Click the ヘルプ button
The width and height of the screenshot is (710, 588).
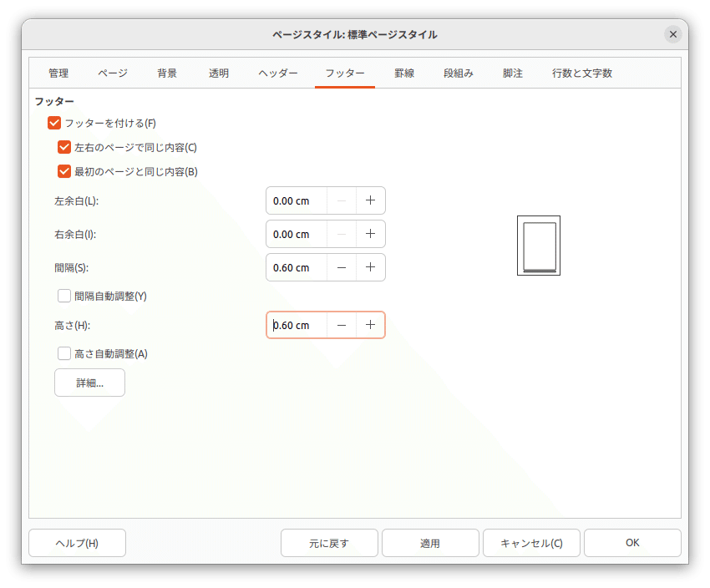[77, 543]
